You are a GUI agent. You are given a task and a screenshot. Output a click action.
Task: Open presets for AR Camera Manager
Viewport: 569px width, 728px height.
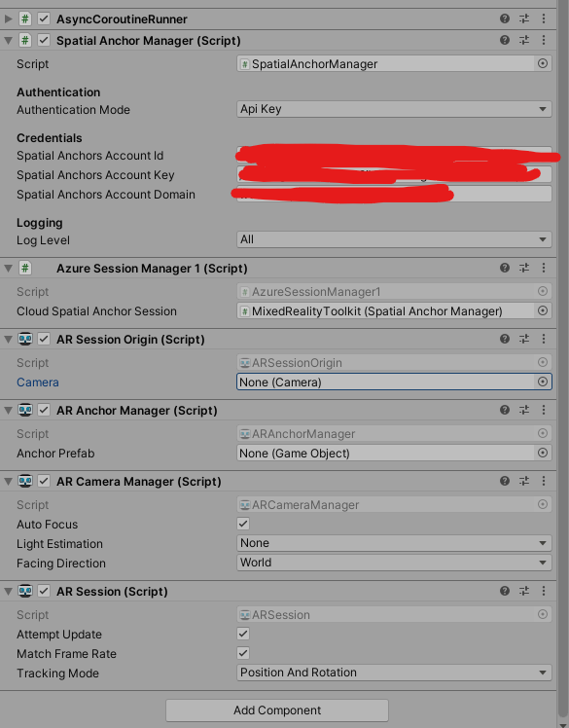pos(524,481)
